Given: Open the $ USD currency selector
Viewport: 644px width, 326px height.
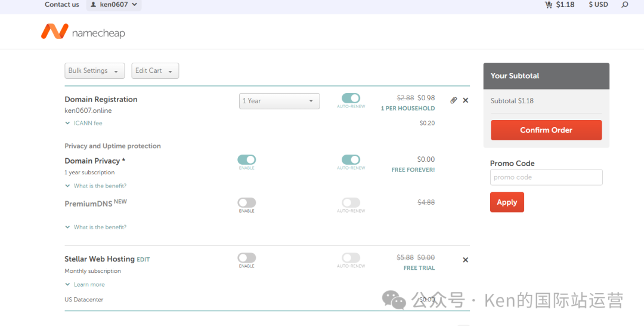Looking at the screenshot, I should [x=599, y=5].
